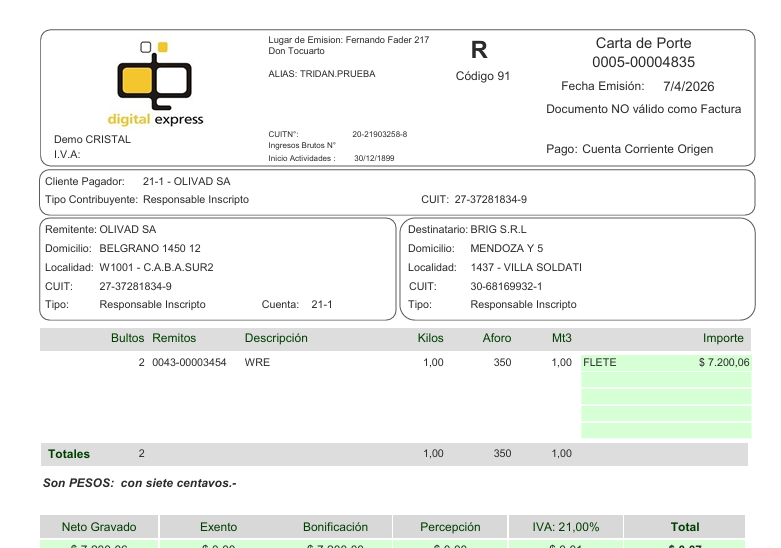This screenshot has width=781, height=548.
Task: Click description cell 'WRE'
Action: pos(257,362)
